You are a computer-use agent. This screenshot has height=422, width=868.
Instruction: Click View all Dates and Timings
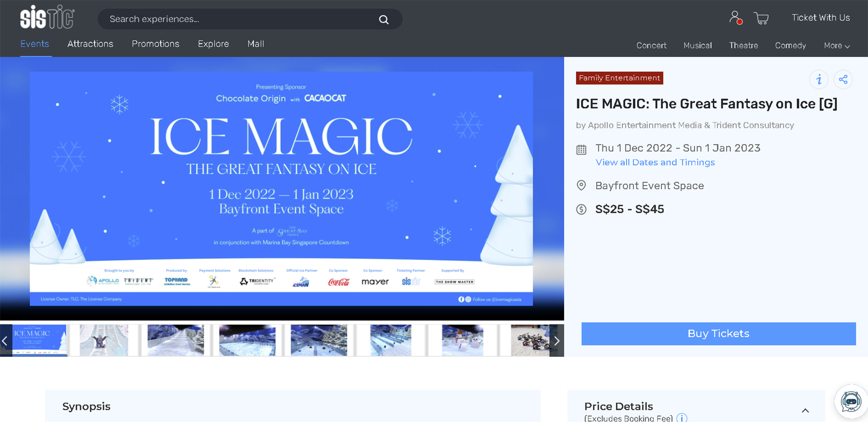click(655, 162)
